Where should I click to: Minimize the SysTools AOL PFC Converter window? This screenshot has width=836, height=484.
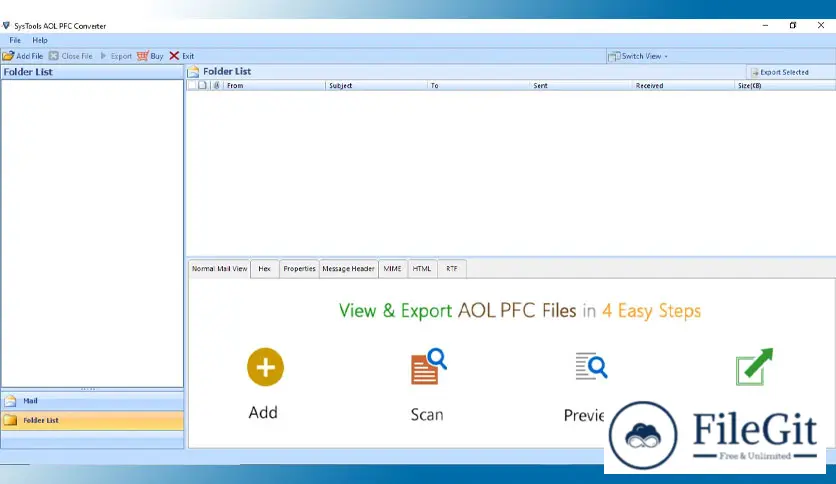coord(765,25)
